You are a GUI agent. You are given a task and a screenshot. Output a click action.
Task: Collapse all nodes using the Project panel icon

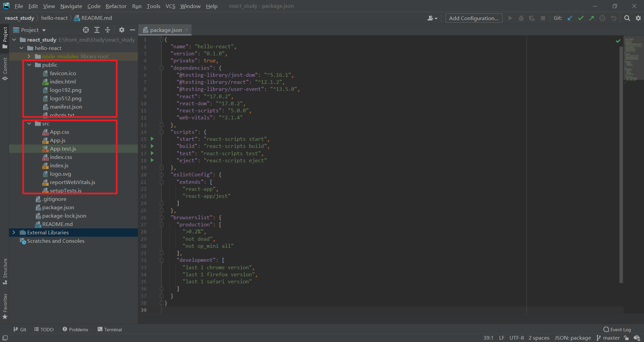[x=108, y=30]
